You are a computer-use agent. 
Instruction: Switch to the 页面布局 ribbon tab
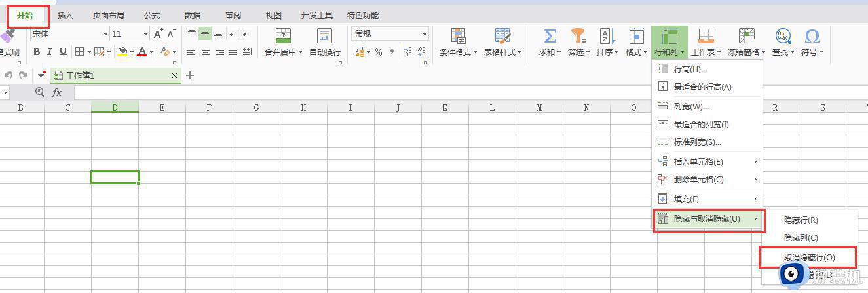click(x=108, y=15)
